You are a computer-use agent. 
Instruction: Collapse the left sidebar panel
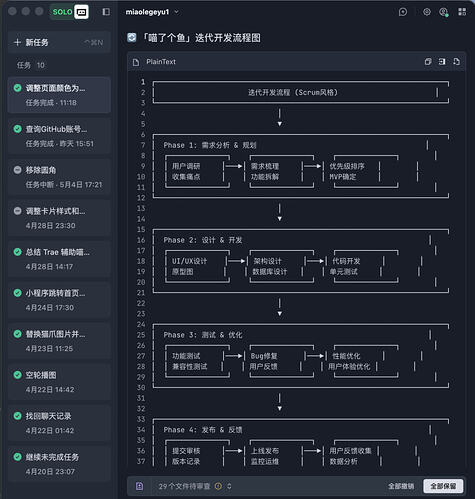pyautogui.click(x=106, y=12)
